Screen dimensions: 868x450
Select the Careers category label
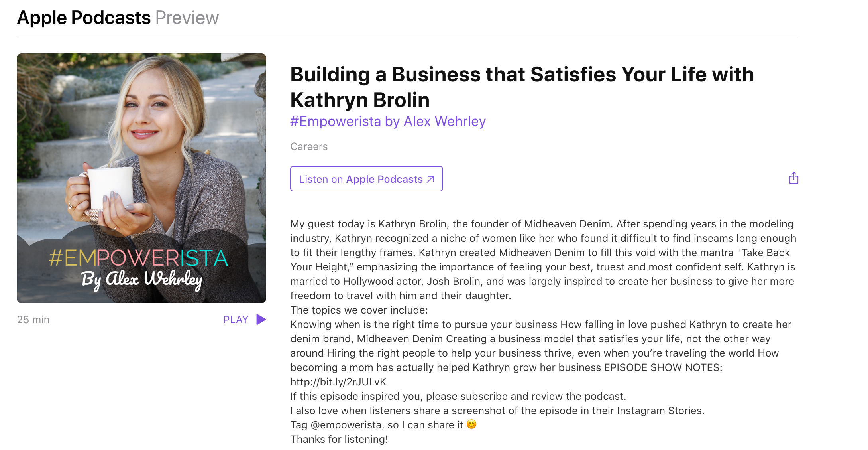(309, 146)
